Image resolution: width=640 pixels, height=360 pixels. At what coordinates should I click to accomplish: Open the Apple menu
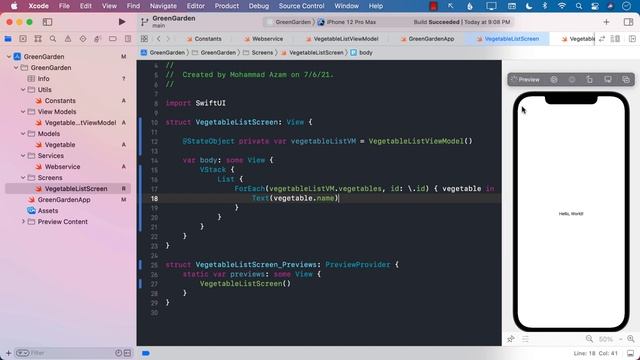[x=14, y=6]
